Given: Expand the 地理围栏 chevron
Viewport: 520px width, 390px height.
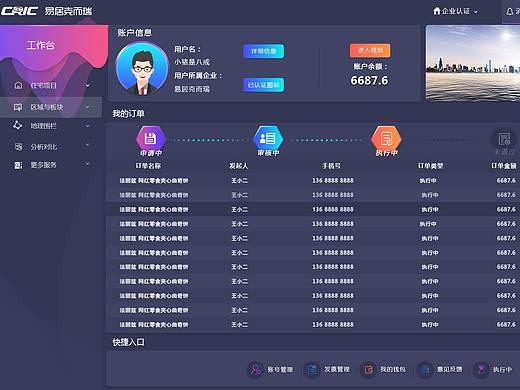Looking at the screenshot, I should (87, 126).
